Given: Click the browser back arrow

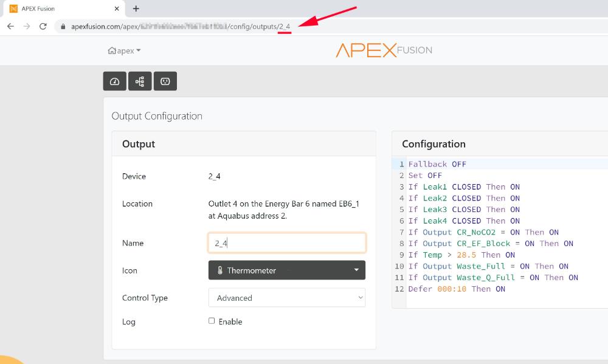Looking at the screenshot, I should coord(10,26).
